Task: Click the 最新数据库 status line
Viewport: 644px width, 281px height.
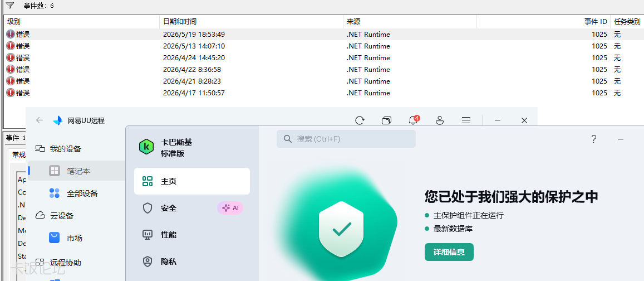Action: click(x=449, y=229)
